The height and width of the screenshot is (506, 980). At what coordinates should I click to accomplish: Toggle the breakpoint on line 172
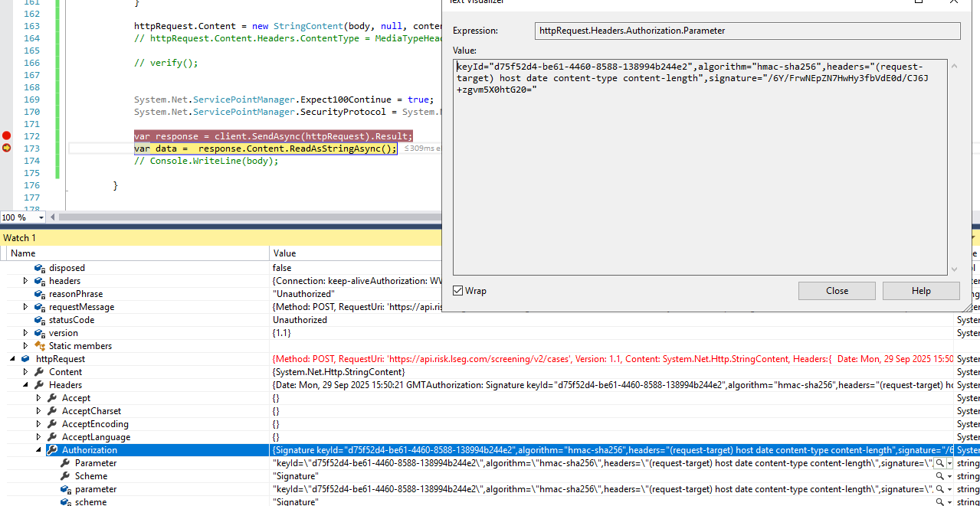tap(7, 135)
